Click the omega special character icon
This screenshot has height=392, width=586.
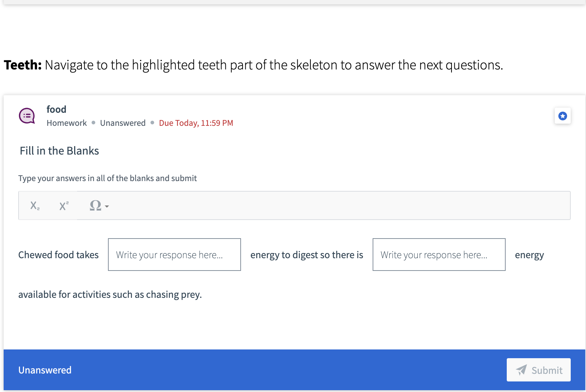pyautogui.click(x=95, y=205)
